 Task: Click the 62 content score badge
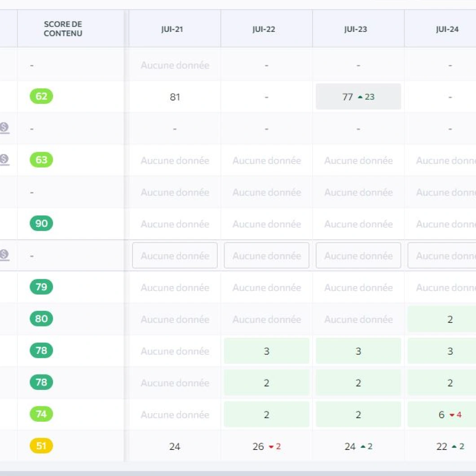coord(41,97)
